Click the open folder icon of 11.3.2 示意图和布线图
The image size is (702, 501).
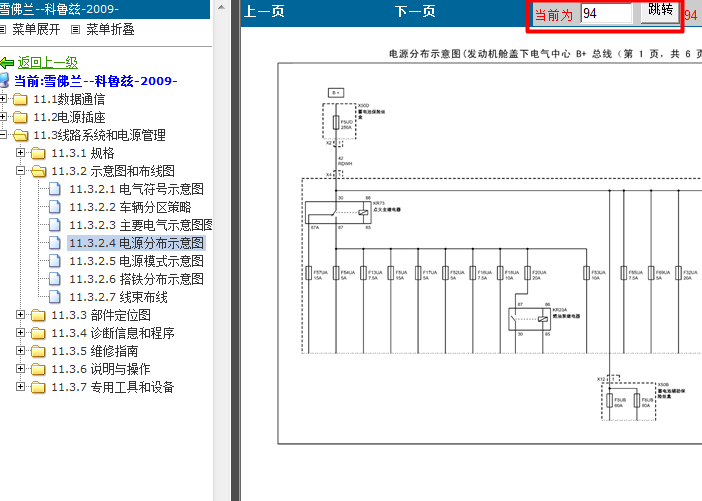[39, 171]
